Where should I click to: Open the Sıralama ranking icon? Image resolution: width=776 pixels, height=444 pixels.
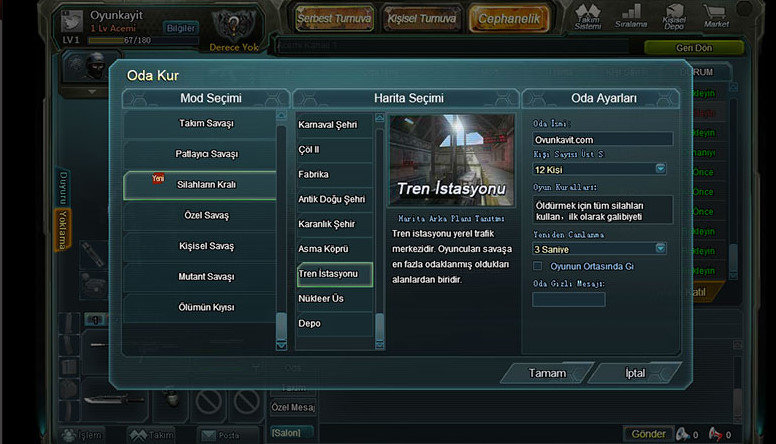click(631, 16)
